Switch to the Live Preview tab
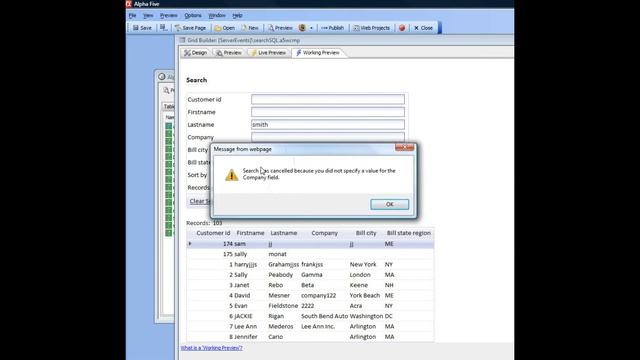This screenshot has height=360, width=640. tap(268, 53)
